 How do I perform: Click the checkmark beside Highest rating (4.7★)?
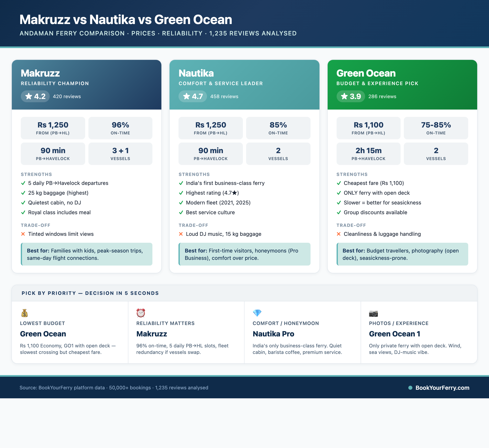tap(181, 193)
